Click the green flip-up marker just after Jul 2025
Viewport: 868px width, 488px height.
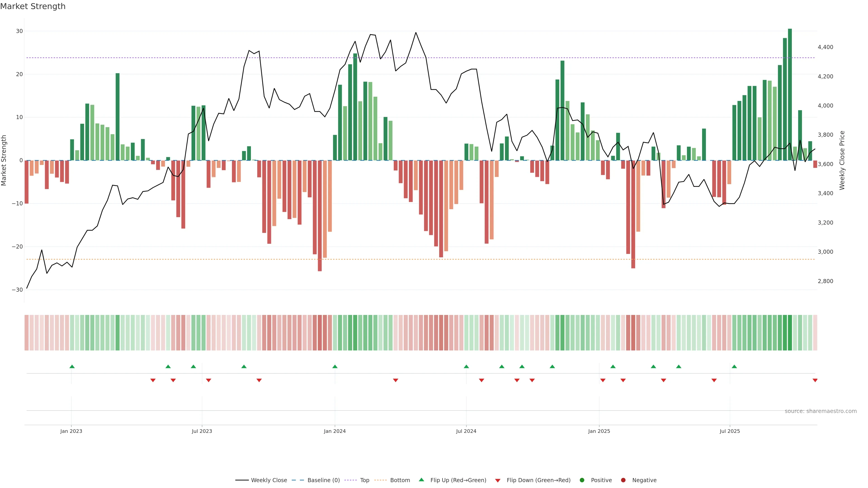(734, 366)
